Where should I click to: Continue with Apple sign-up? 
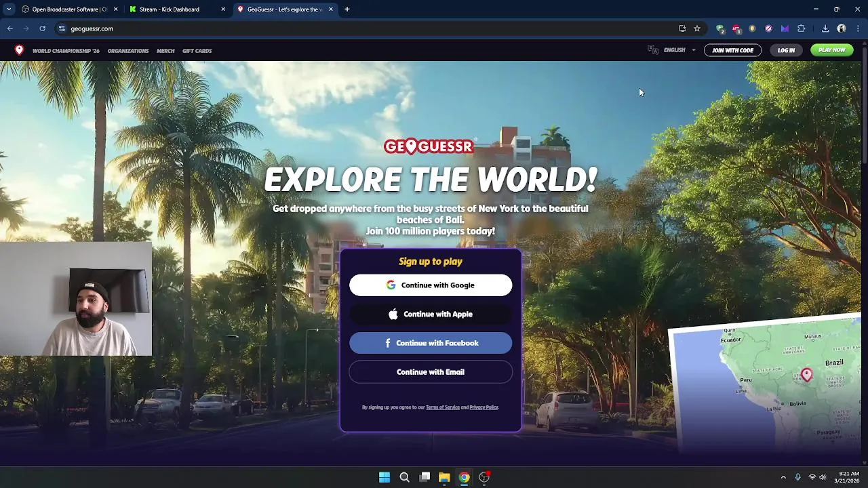coord(431,314)
